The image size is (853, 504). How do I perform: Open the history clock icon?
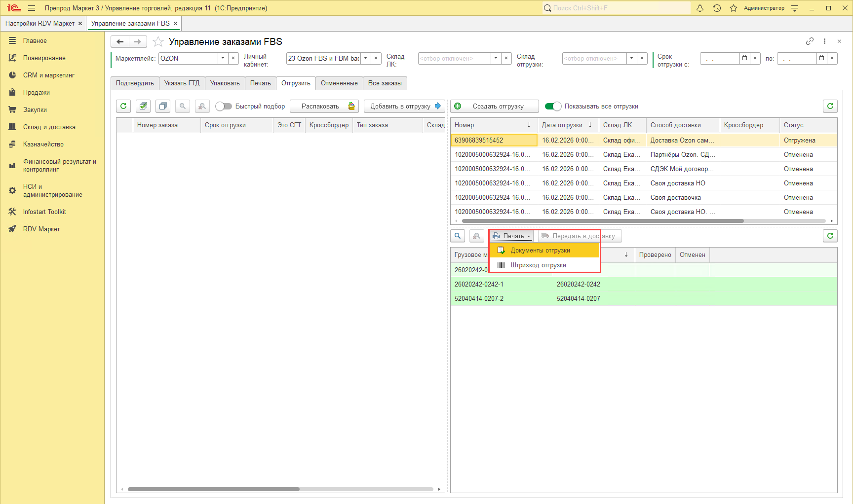click(x=717, y=8)
